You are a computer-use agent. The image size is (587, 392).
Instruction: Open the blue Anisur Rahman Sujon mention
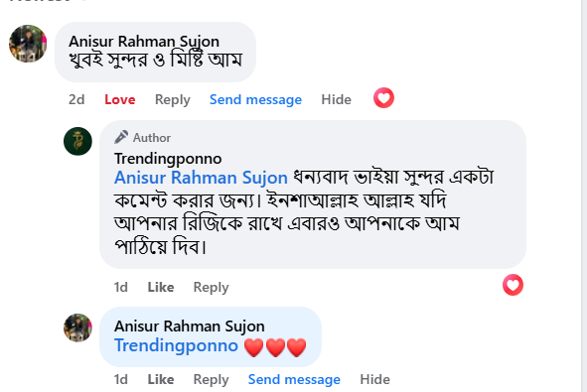201,178
